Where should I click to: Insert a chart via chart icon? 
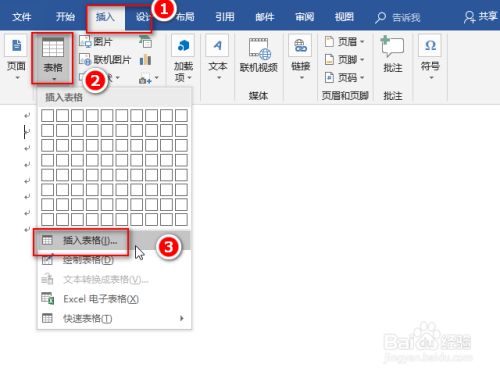pos(145,60)
